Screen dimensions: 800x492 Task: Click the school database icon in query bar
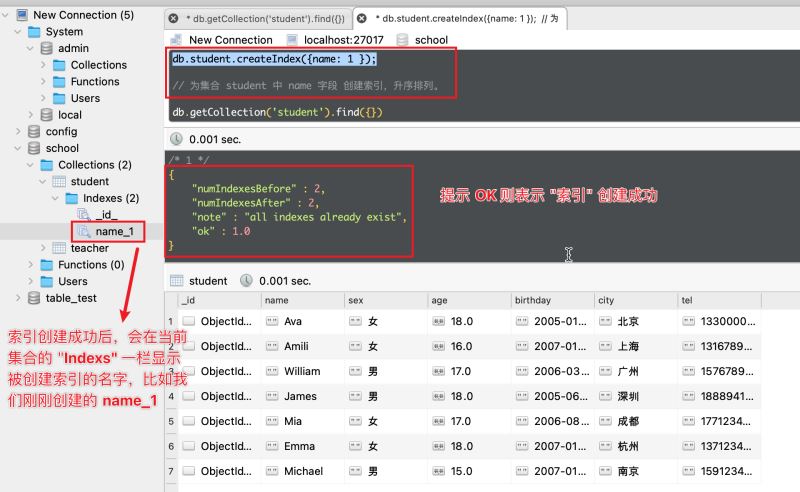tap(402, 40)
